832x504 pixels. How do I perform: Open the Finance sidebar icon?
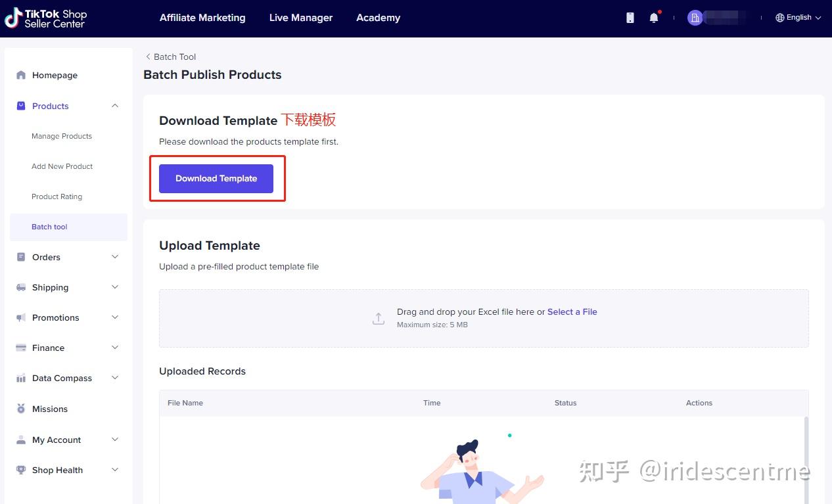pyautogui.click(x=20, y=348)
